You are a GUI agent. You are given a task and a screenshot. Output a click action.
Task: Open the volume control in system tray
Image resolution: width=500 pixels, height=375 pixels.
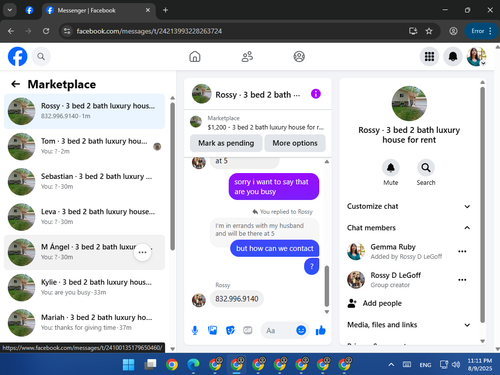pos(456,364)
